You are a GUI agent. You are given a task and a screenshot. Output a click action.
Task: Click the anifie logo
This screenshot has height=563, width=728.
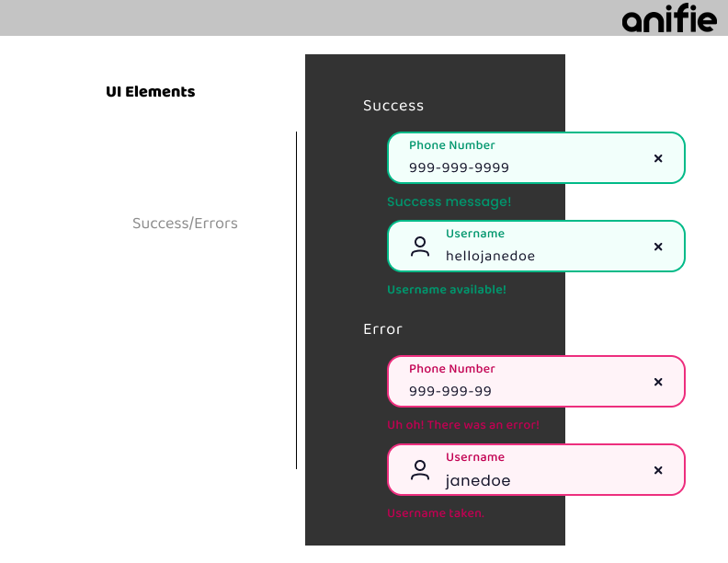pyautogui.click(x=669, y=18)
